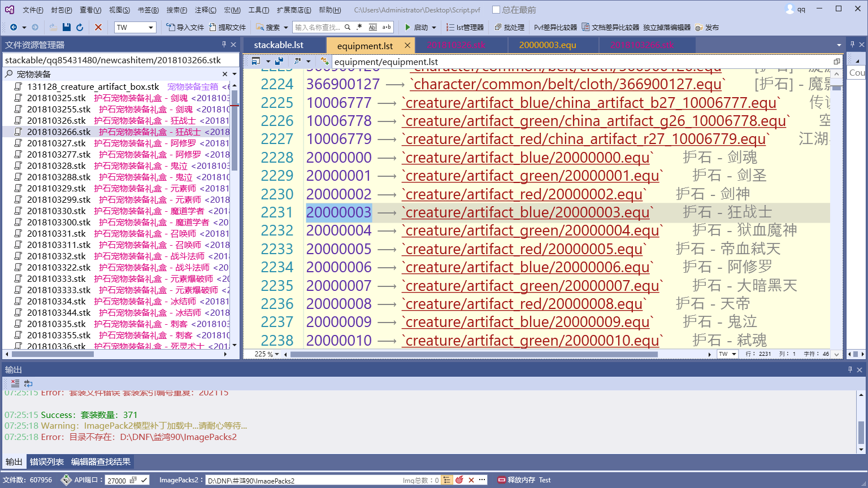
Task: Toggle word wrap icon in output panel
Action: click(x=28, y=383)
